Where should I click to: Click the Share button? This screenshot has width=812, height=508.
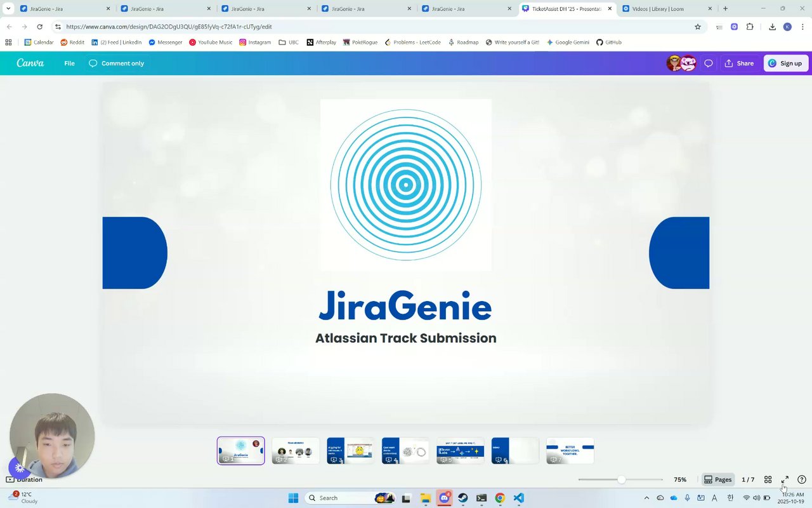click(x=739, y=63)
